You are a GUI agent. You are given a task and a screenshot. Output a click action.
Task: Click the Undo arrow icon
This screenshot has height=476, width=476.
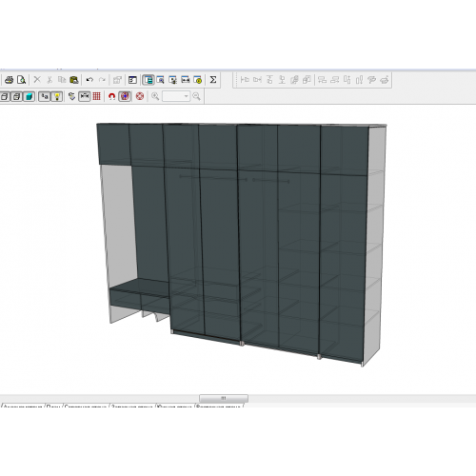pos(89,80)
